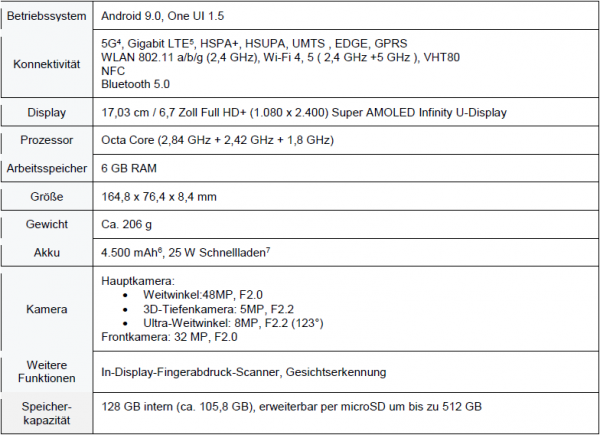Click the Weitwinkel:48MP bullet item
The image size is (600, 435).
[203, 295]
